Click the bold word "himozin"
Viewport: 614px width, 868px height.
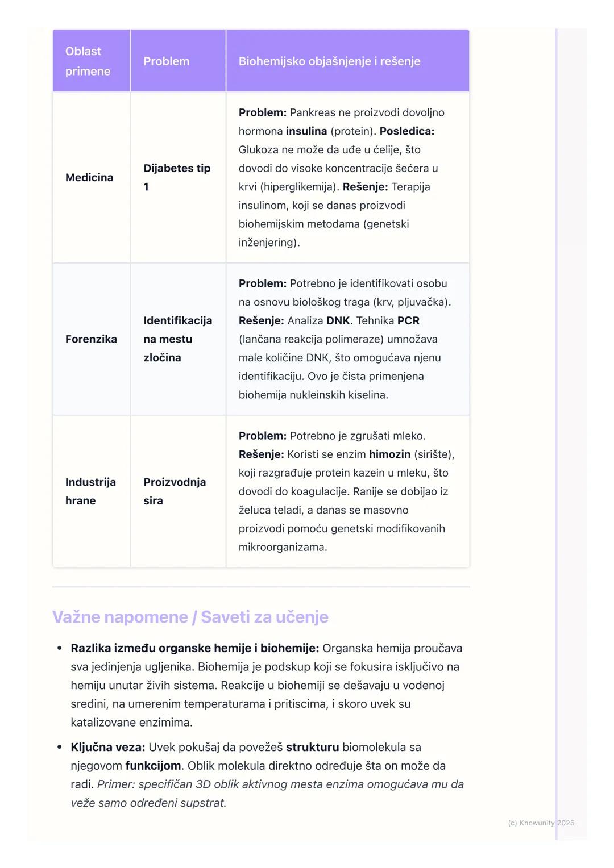pyautogui.click(x=389, y=454)
